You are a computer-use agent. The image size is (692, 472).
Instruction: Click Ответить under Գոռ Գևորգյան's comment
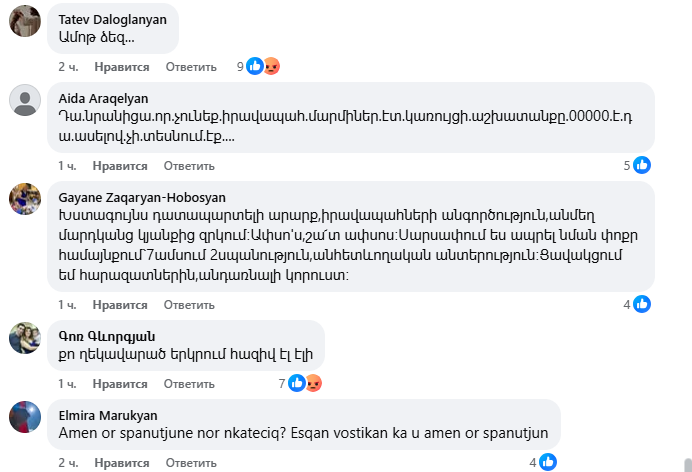point(189,383)
